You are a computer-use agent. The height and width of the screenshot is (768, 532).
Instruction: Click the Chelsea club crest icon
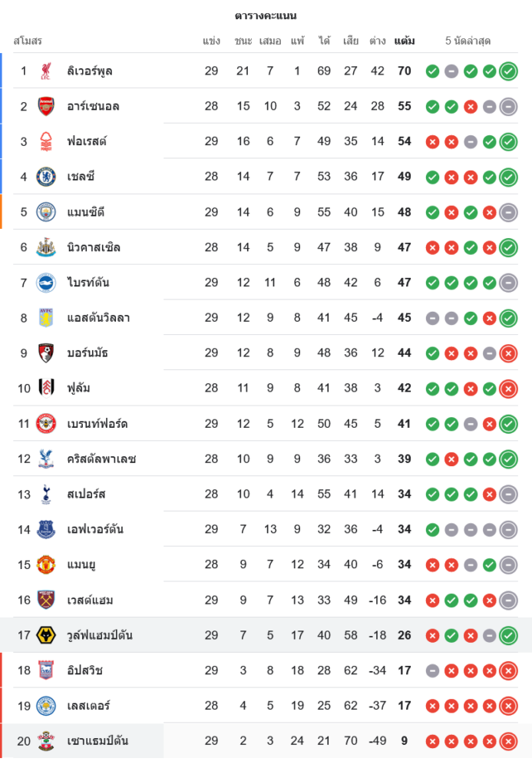pos(46,177)
